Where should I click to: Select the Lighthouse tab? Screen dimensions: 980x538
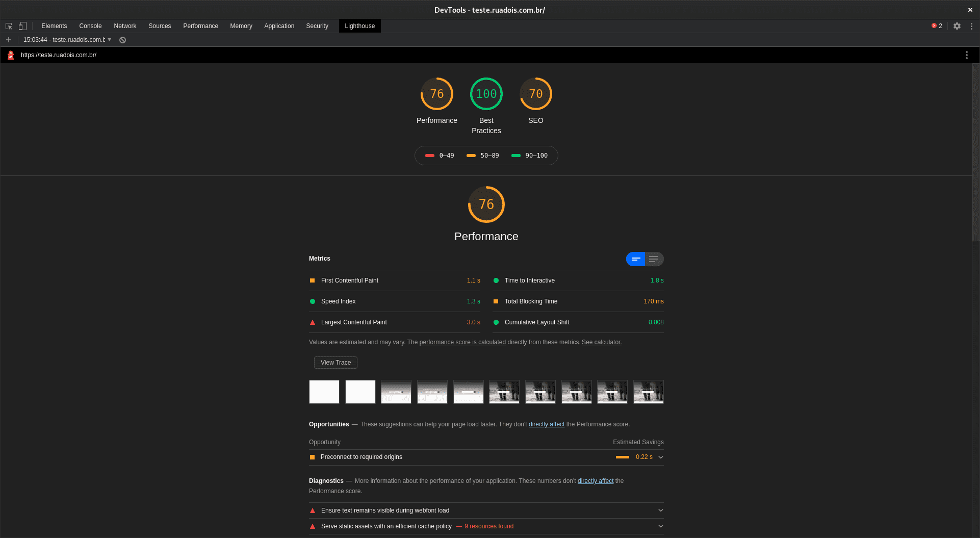359,26
